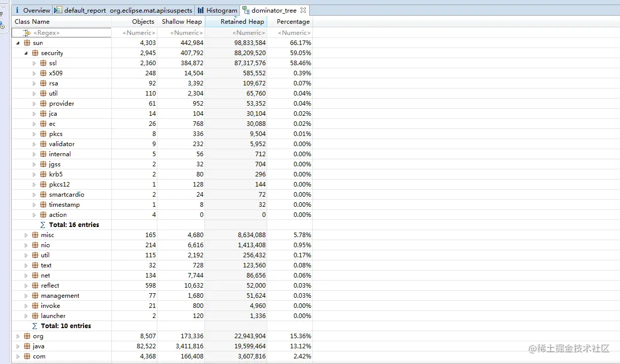Click the internal package icon

click(x=43, y=154)
